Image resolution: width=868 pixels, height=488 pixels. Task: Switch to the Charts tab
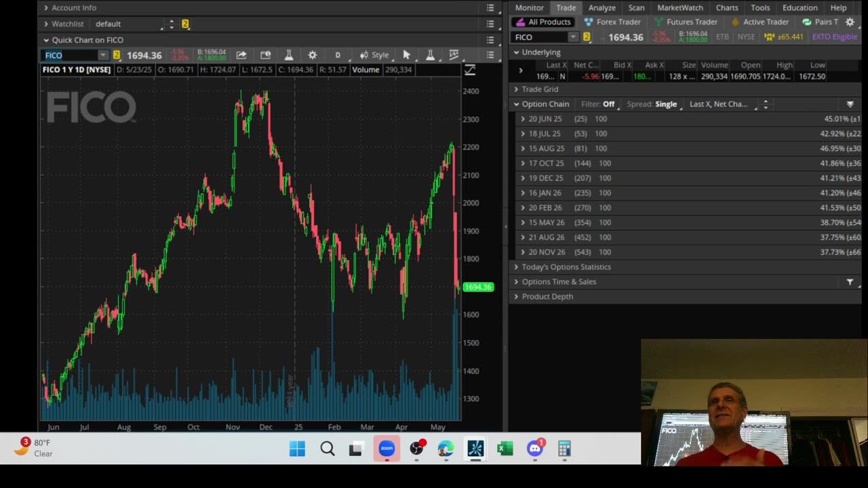tap(727, 7)
